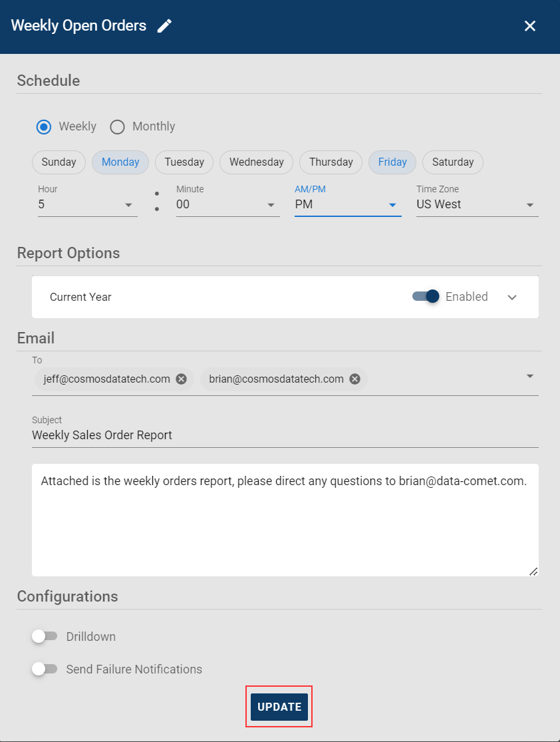Deselect the Friday schedule day
The width and height of the screenshot is (560, 742).
click(392, 162)
